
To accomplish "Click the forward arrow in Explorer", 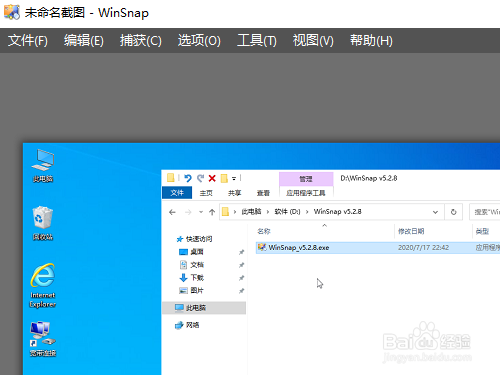I will pos(188,212).
